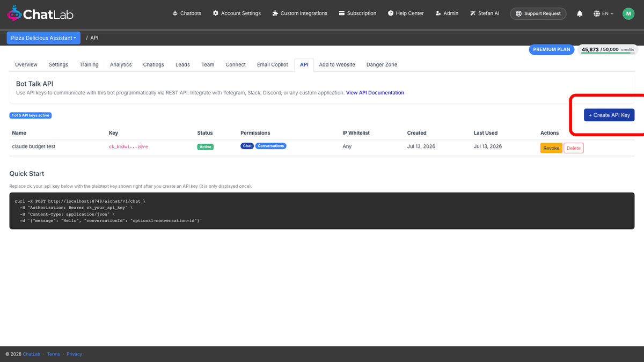Click the PREMIUM PLAN badge
644x362 pixels.
(x=552, y=49)
